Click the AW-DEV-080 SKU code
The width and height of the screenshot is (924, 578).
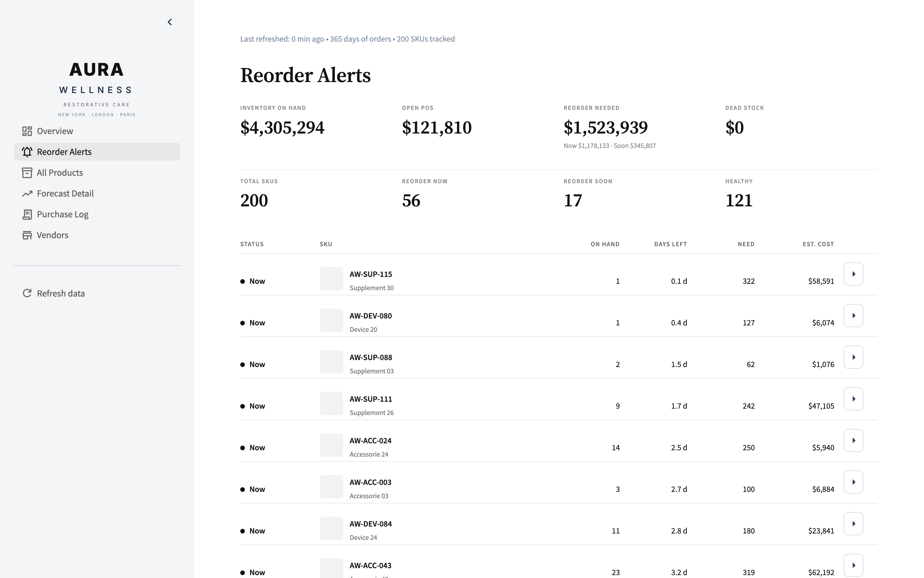pos(371,316)
